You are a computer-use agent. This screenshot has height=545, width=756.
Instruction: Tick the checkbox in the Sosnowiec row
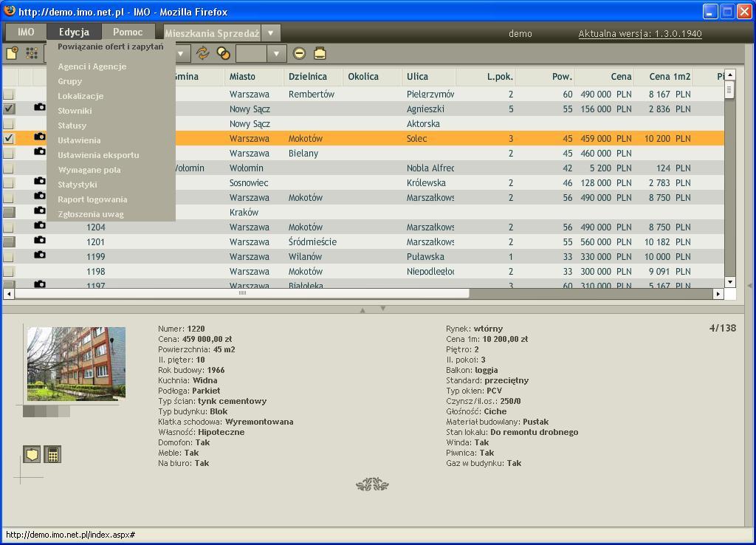(x=9, y=183)
